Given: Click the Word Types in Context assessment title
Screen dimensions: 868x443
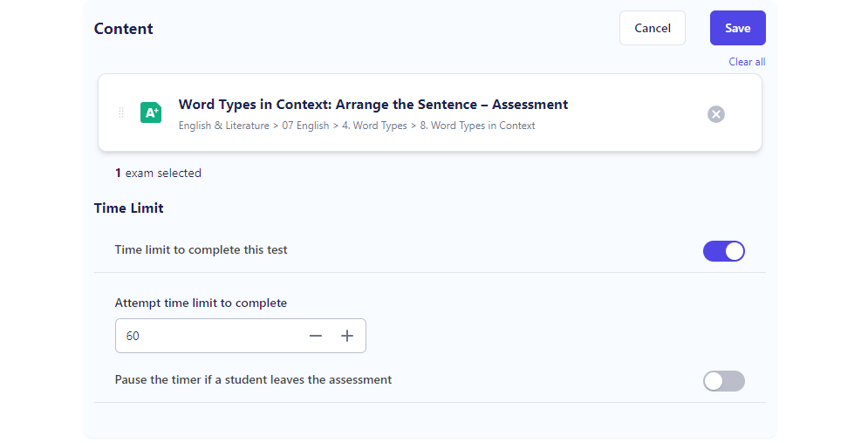Looking at the screenshot, I should tap(373, 105).
